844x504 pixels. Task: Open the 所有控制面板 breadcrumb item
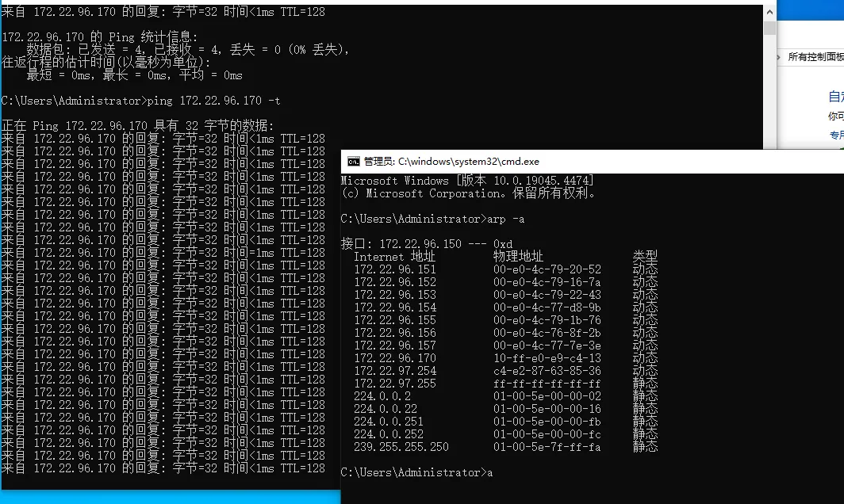[815, 57]
